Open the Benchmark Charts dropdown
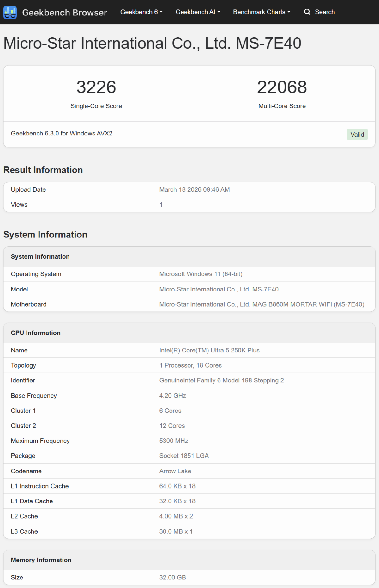 click(x=262, y=12)
